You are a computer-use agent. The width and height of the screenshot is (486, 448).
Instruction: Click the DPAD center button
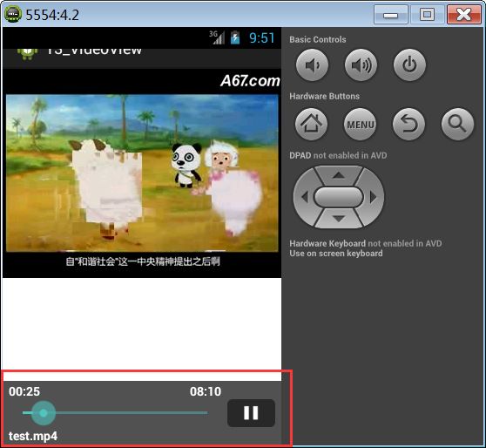click(x=339, y=197)
